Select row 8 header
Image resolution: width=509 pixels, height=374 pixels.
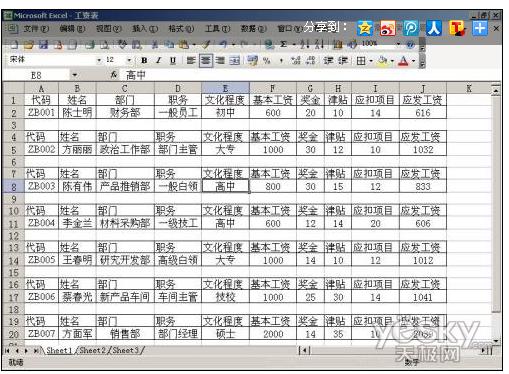(x=13, y=187)
